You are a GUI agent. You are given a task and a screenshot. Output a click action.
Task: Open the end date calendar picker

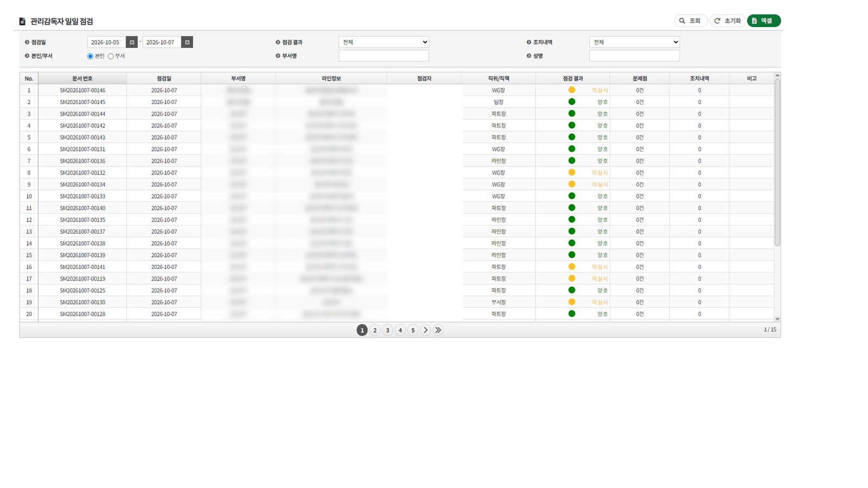[187, 42]
